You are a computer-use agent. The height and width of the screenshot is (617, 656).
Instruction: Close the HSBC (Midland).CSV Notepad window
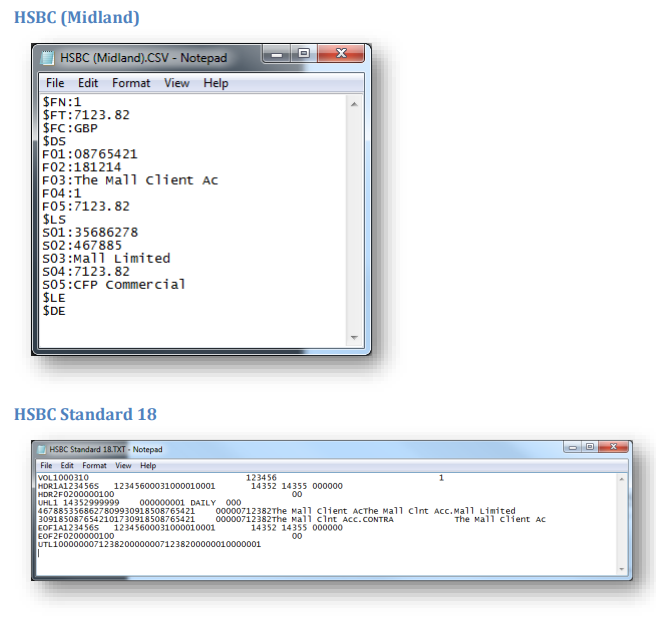click(x=341, y=53)
